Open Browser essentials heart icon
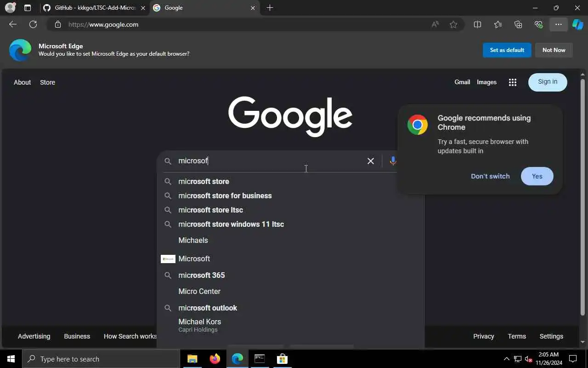Screen dimensions: 588x368 (x=538, y=24)
